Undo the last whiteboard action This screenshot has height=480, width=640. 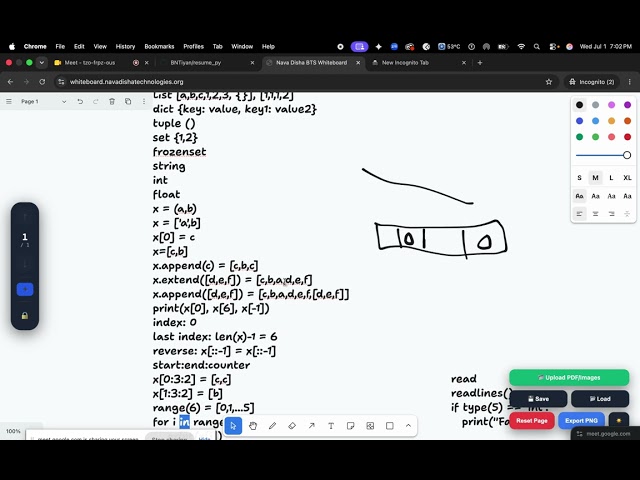pos(80,101)
